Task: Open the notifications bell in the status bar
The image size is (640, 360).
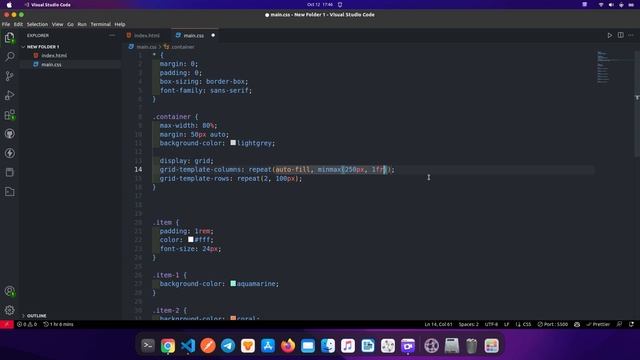Action: (x=631, y=324)
